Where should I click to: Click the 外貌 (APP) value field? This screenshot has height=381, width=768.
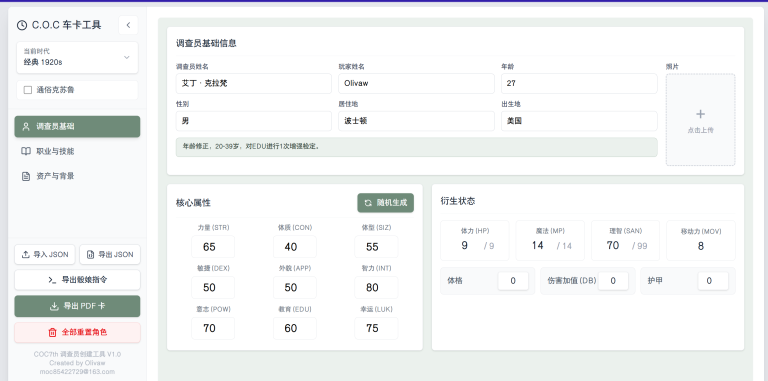(x=294, y=287)
